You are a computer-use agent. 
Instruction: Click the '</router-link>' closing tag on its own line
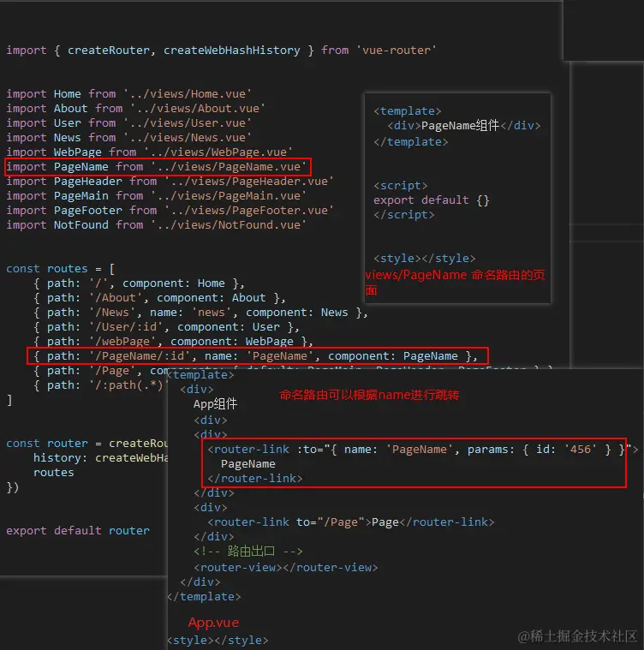click(255, 479)
